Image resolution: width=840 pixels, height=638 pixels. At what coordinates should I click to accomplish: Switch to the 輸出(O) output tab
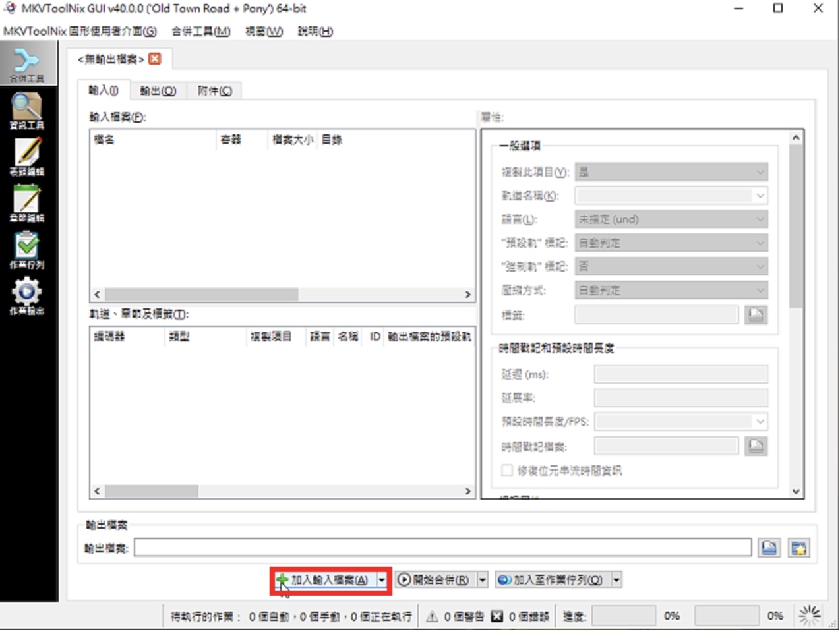click(x=158, y=91)
